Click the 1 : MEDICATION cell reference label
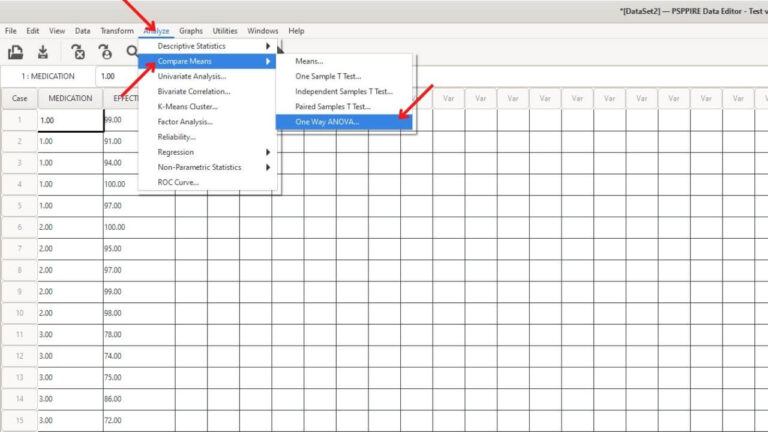The height and width of the screenshot is (432, 768). (48, 76)
